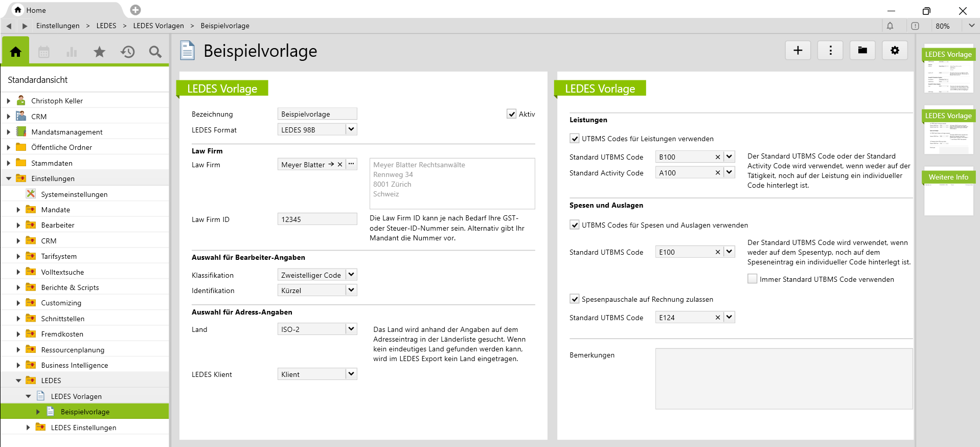Click the favorites star icon in sidebar
This screenshot has height=447, width=980.
pyautogui.click(x=99, y=52)
